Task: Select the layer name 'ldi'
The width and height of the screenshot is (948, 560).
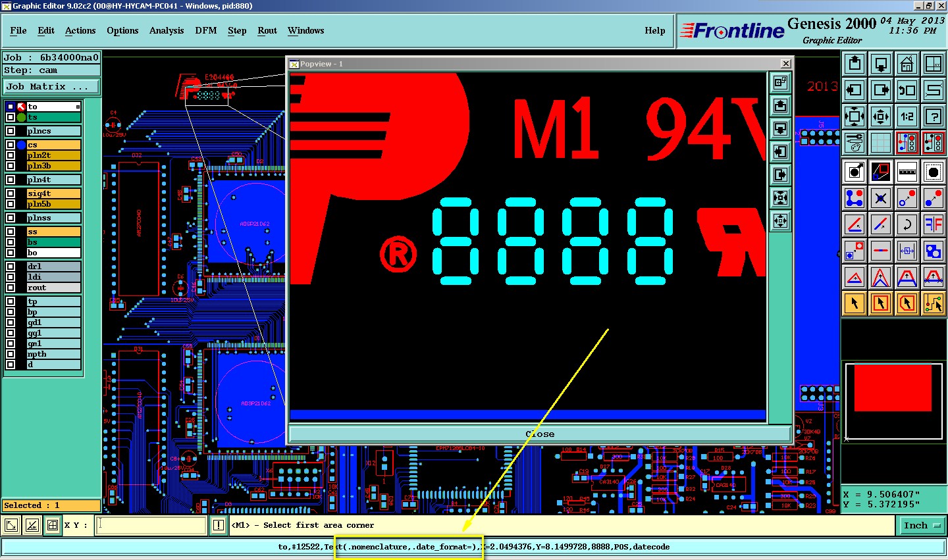Action: point(53,277)
